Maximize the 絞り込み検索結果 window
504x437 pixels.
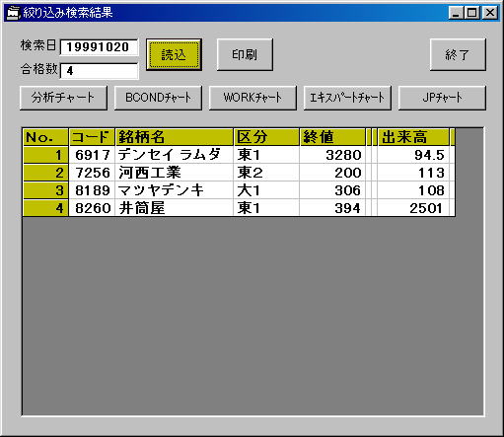point(472,13)
